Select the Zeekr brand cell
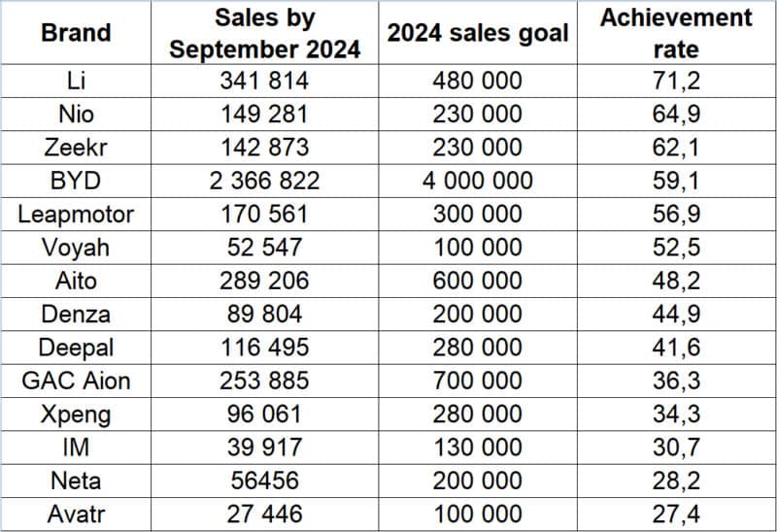Screen dimensions: 777x532 (76, 148)
